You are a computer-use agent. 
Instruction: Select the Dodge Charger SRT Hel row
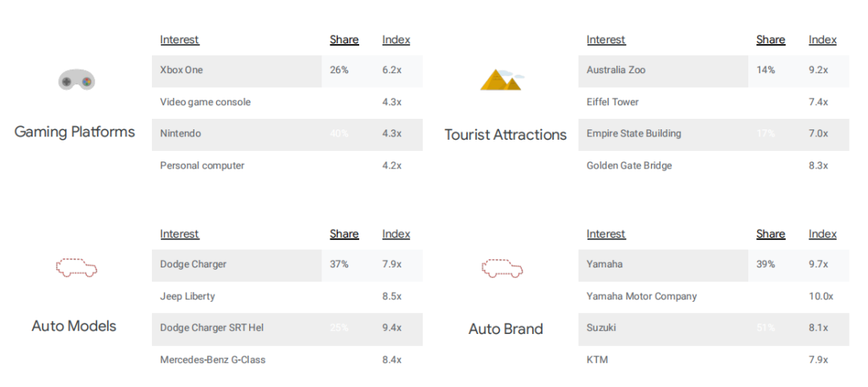pyautogui.click(x=287, y=328)
